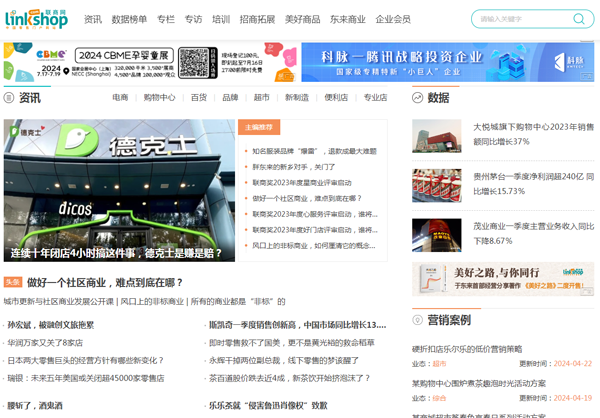
Task: Click the 茅台 bottles thumbnail
Action: [x=437, y=186]
